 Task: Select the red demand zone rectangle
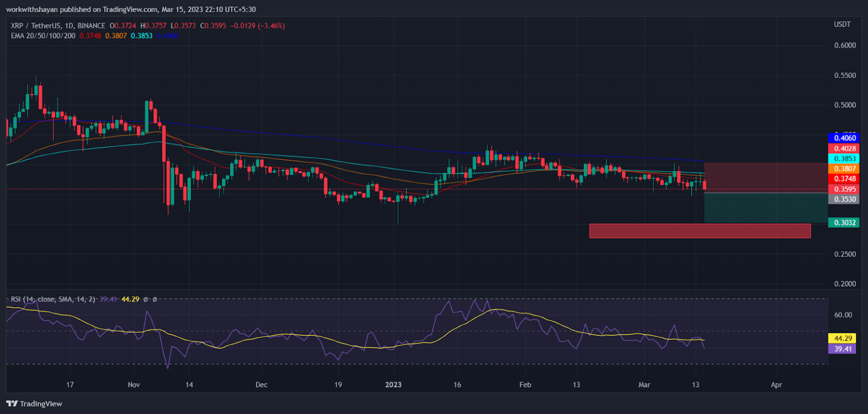(700, 230)
